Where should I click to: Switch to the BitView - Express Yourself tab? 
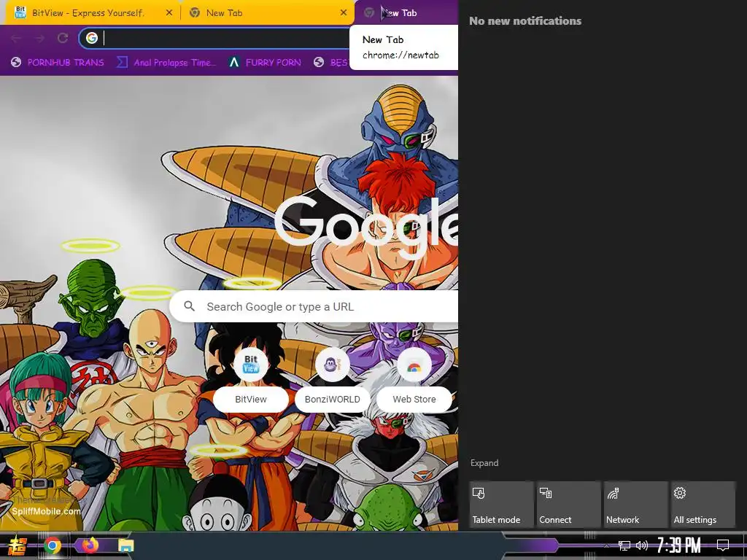click(x=88, y=13)
